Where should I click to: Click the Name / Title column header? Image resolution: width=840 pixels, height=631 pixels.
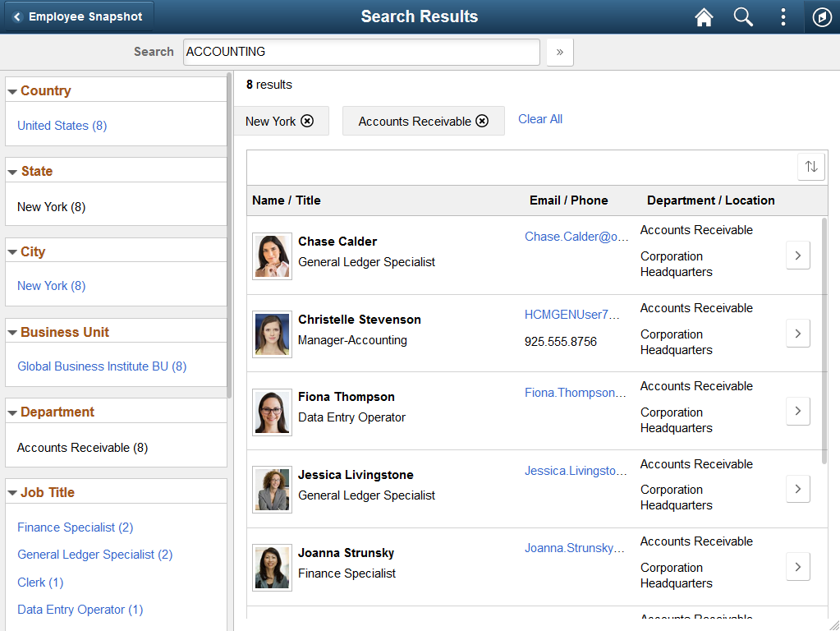coord(287,200)
